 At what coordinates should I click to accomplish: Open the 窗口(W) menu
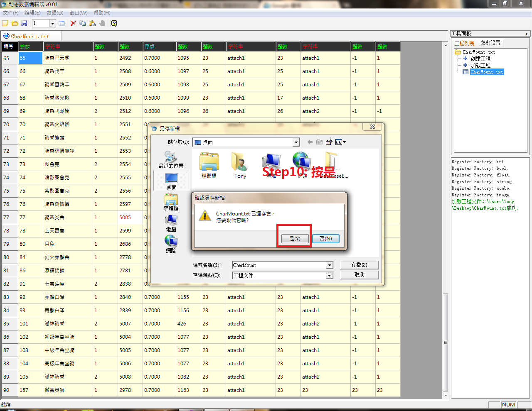click(x=79, y=13)
